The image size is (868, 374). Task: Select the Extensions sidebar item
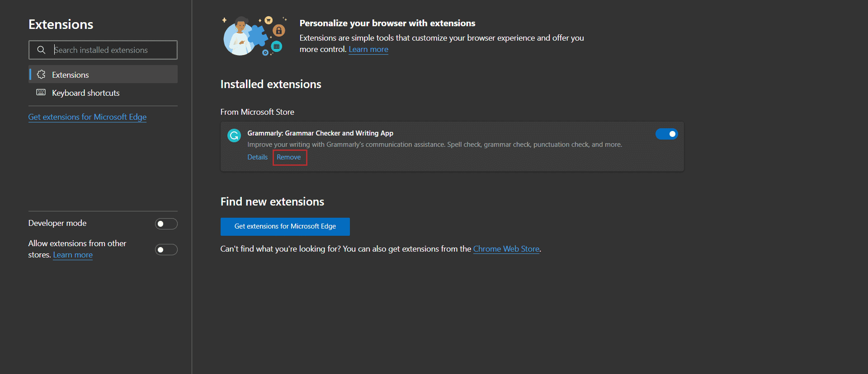pyautogui.click(x=103, y=75)
